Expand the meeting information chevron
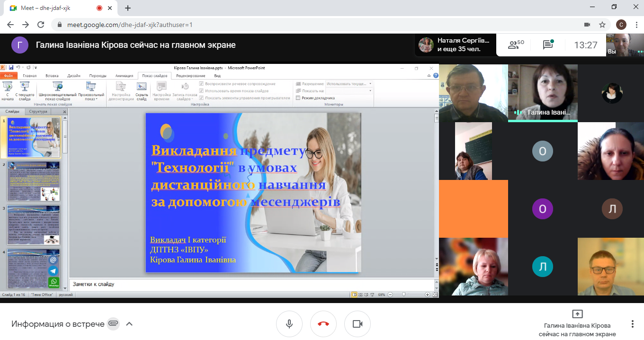Screen dimensions: 644x340 click(x=129, y=324)
